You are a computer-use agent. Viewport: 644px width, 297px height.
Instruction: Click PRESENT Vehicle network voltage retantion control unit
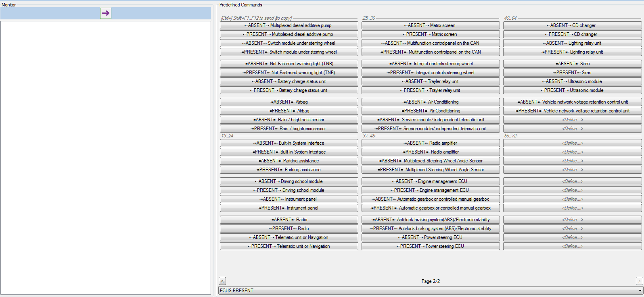pyautogui.click(x=572, y=111)
